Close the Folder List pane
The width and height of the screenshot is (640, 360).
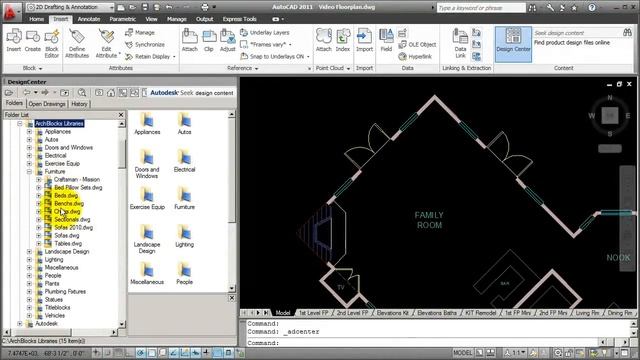click(121, 115)
